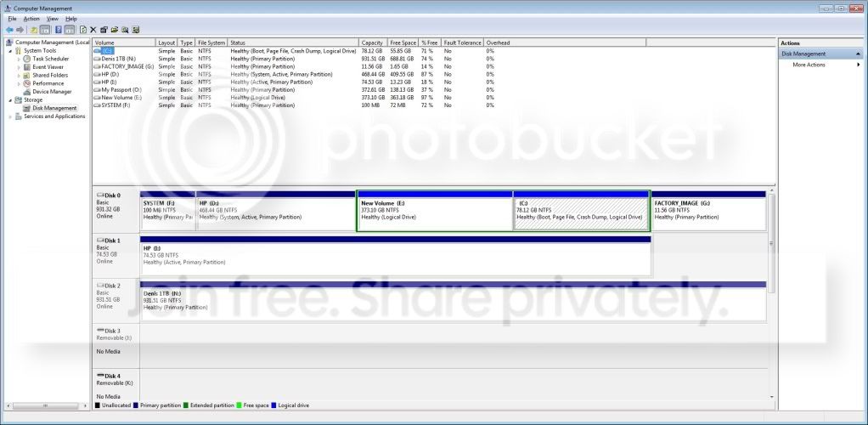Sort by the Status column header

[x=293, y=42]
